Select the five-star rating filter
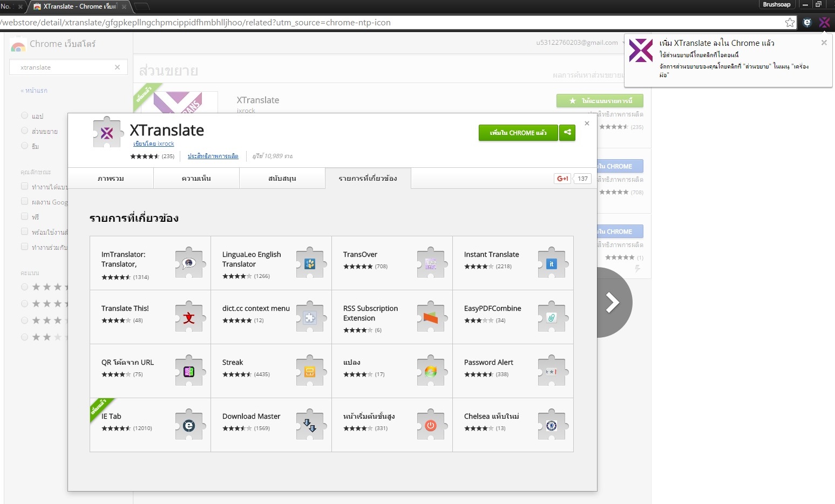This screenshot has width=835, height=504. [24, 287]
